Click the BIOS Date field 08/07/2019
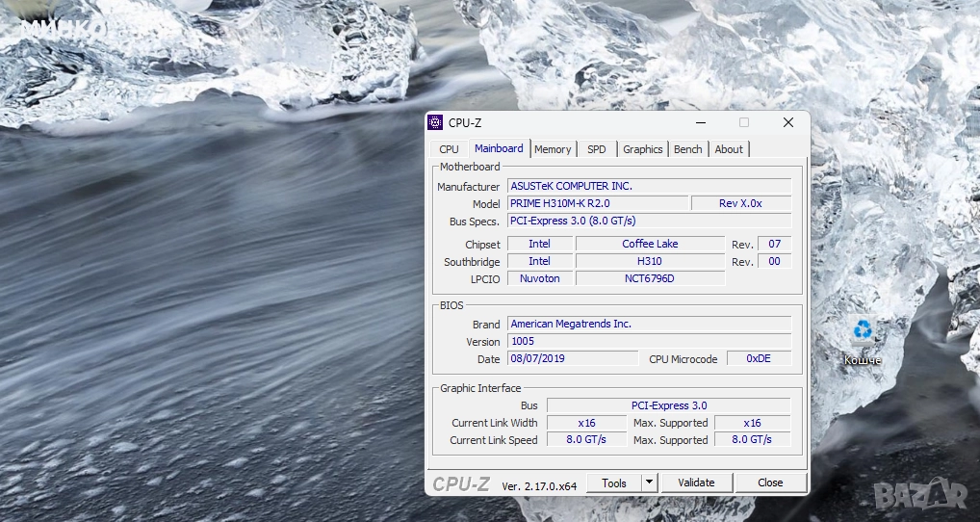 click(x=572, y=358)
